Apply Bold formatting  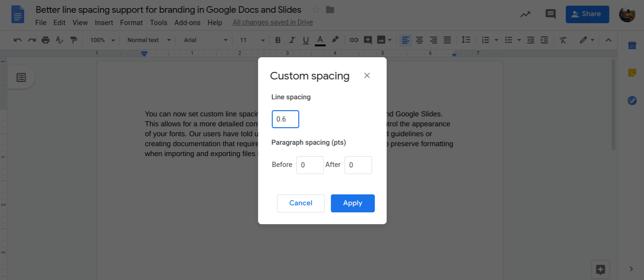click(278, 40)
